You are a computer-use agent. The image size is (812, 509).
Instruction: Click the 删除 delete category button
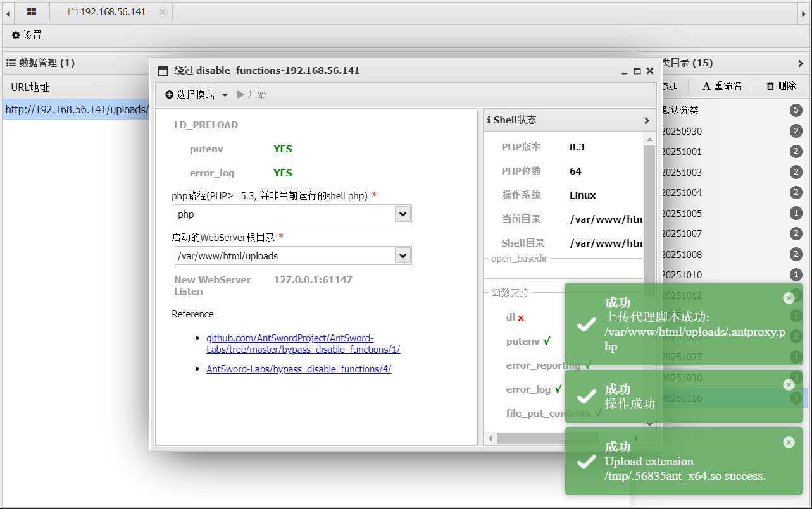pos(781,86)
